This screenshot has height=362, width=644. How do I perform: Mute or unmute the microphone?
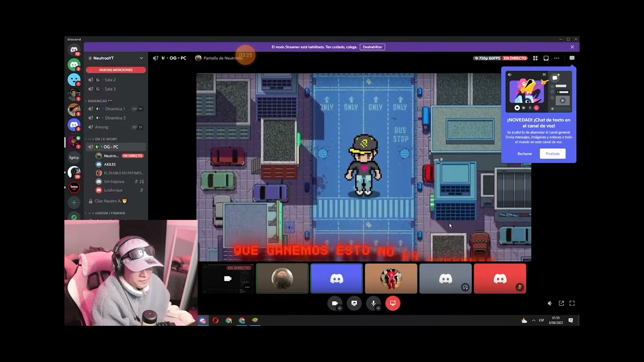click(373, 303)
